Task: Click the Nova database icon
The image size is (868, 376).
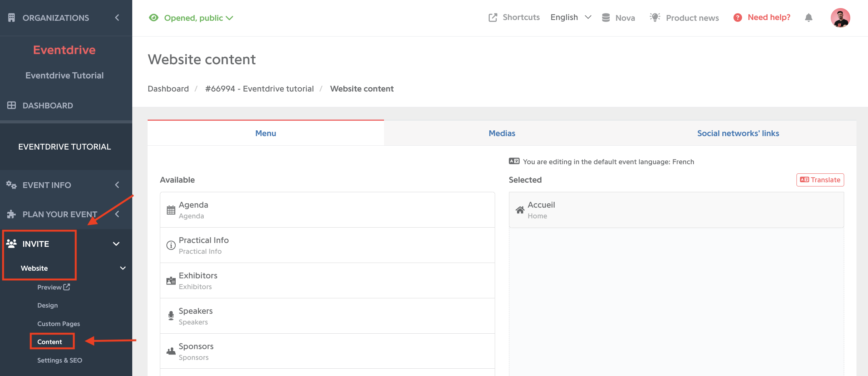Action: 606,18
